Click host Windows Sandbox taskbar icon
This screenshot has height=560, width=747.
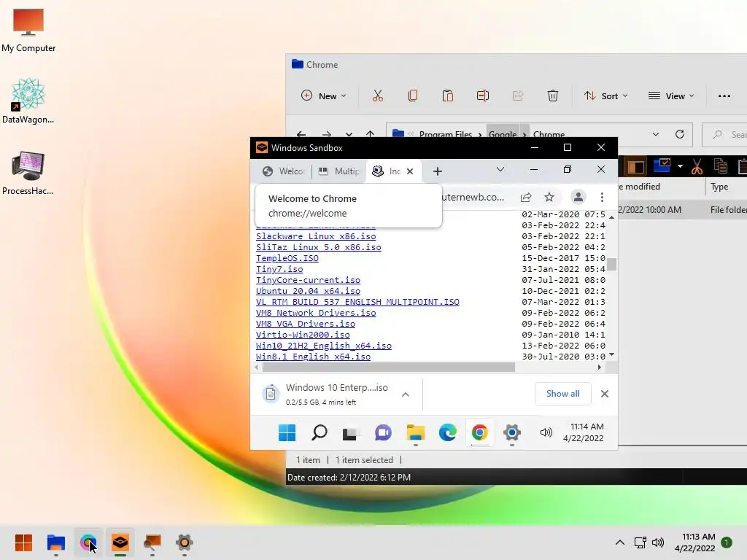click(x=120, y=542)
